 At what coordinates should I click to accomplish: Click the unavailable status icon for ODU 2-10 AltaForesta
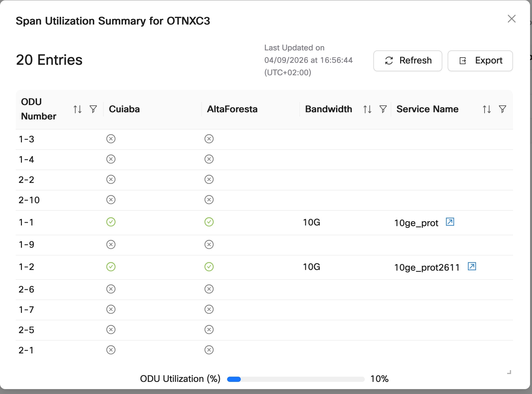point(209,200)
